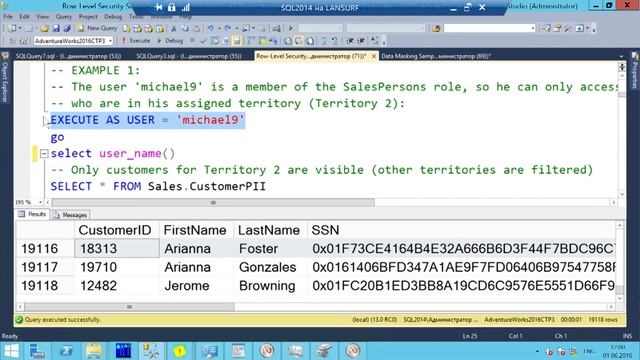Switch to the SQLQuery3.sql tab
Viewport: 640px width, 360px height.
(189, 56)
